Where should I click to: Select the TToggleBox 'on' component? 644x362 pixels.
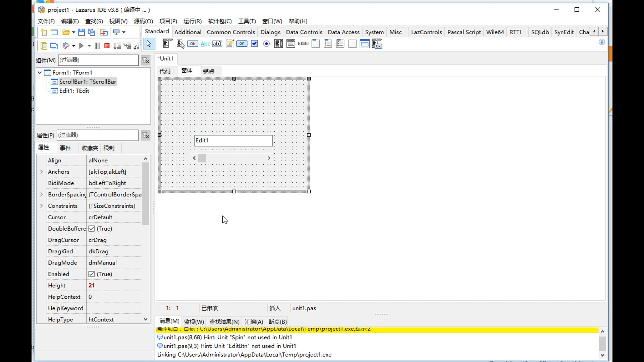click(x=242, y=44)
